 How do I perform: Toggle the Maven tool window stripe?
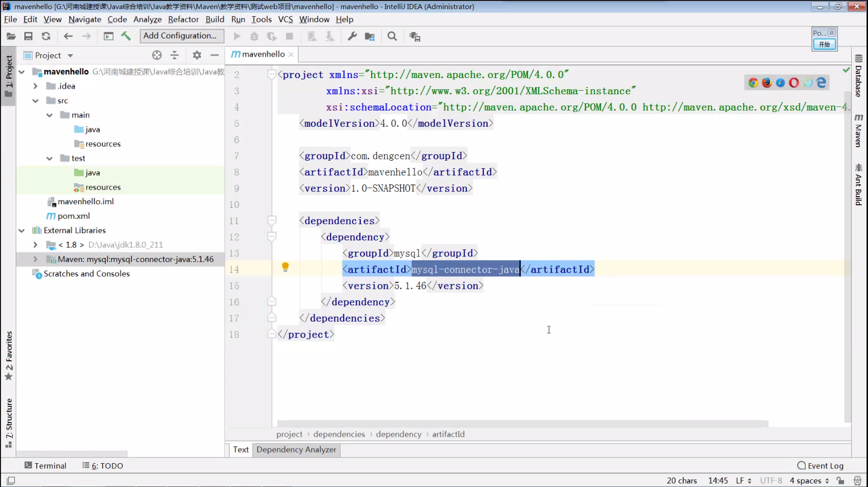(x=858, y=131)
